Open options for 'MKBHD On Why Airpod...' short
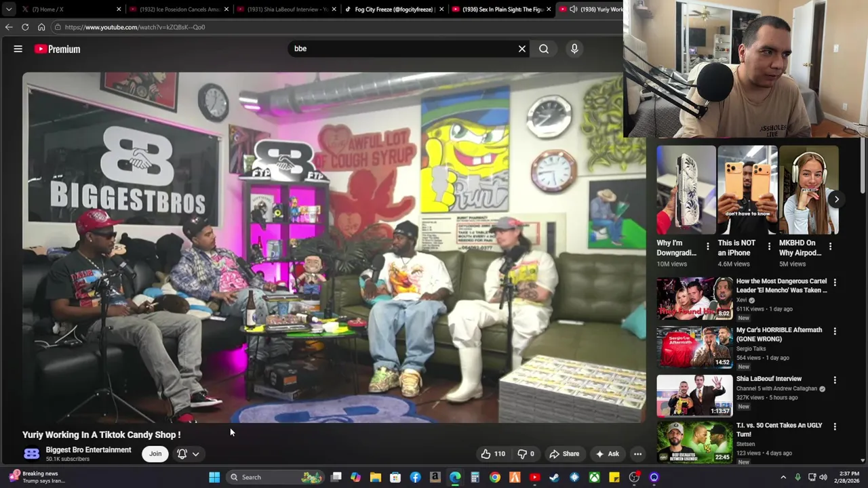This screenshot has height=488, width=868. [830, 247]
